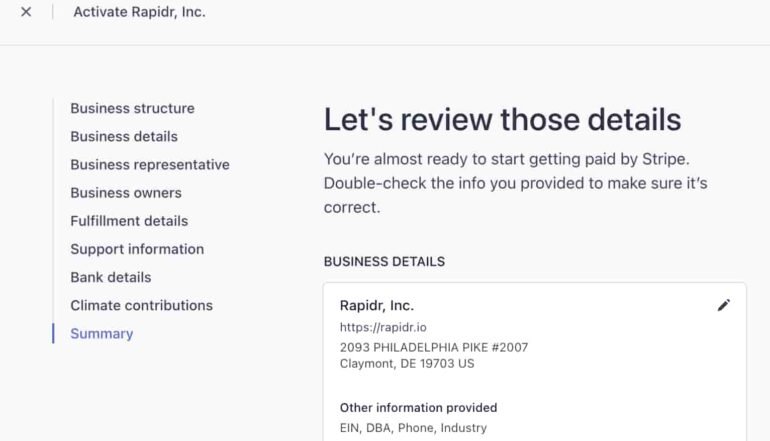Open the Business details step
Image resolution: width=770 pixels, height=441 pixels.
124,136
